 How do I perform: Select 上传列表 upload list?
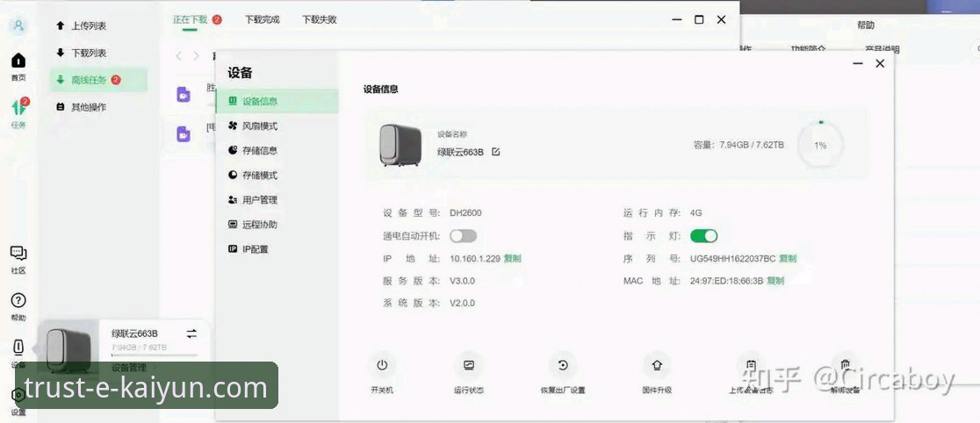pyautogui.click(x=82, y=25)
